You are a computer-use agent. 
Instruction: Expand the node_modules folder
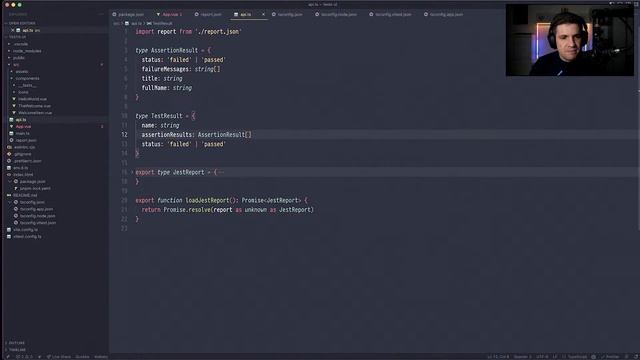coord(27,51)
